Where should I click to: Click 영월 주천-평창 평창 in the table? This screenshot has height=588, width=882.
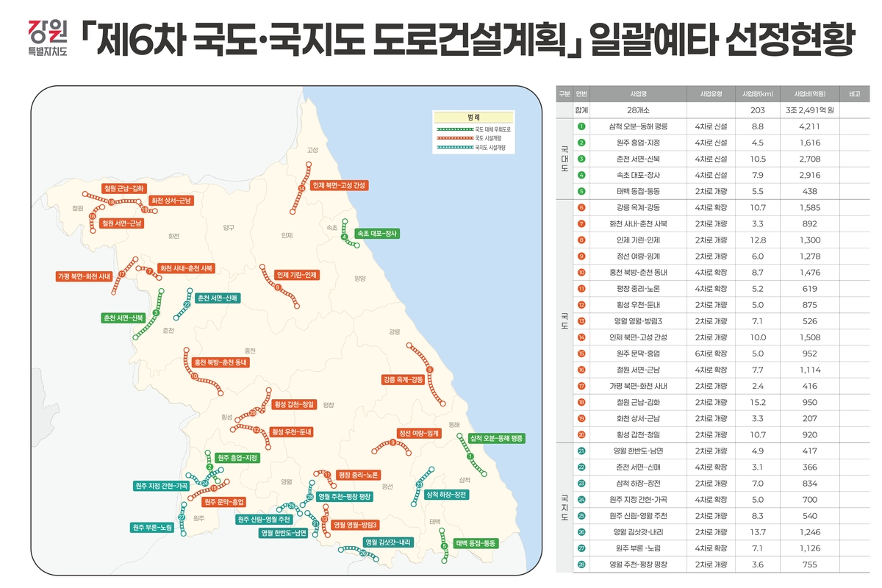click(x=638, y=564)
